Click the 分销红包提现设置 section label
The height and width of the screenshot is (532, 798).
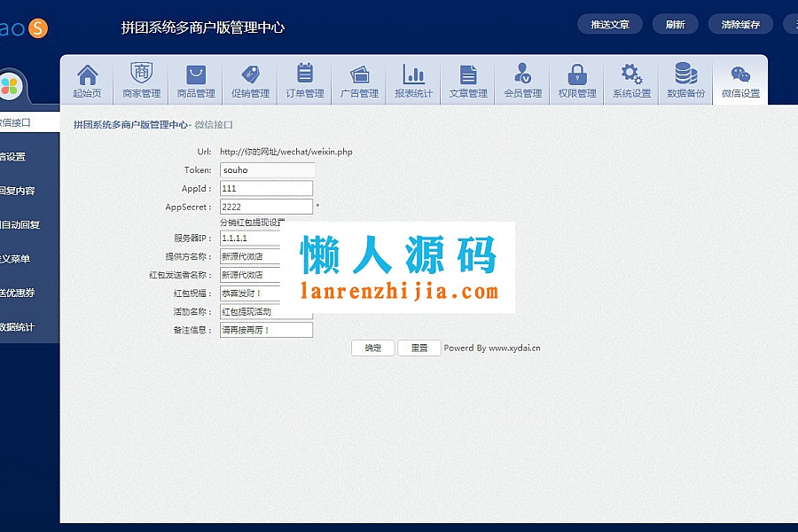pyautogui.click(x=253, y=223)
